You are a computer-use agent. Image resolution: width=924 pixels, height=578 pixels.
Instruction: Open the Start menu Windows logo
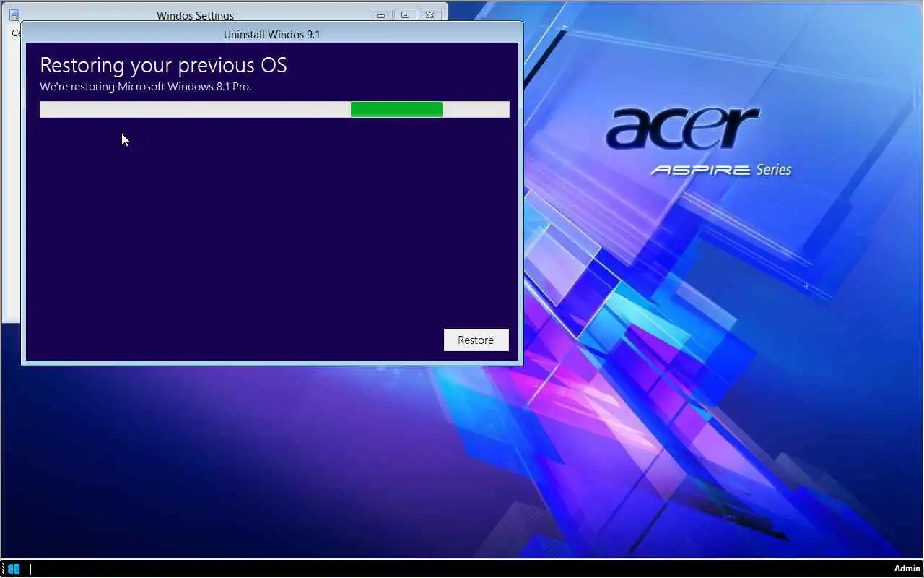coord(14,569)
